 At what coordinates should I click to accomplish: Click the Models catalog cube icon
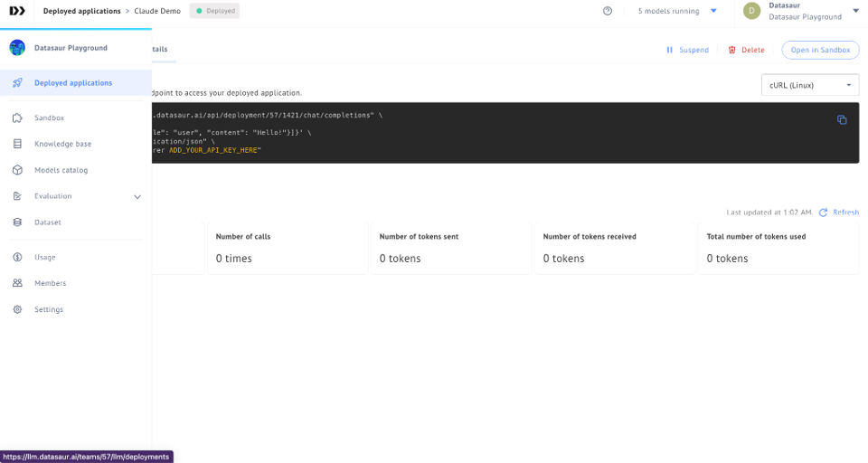point(18,170)
